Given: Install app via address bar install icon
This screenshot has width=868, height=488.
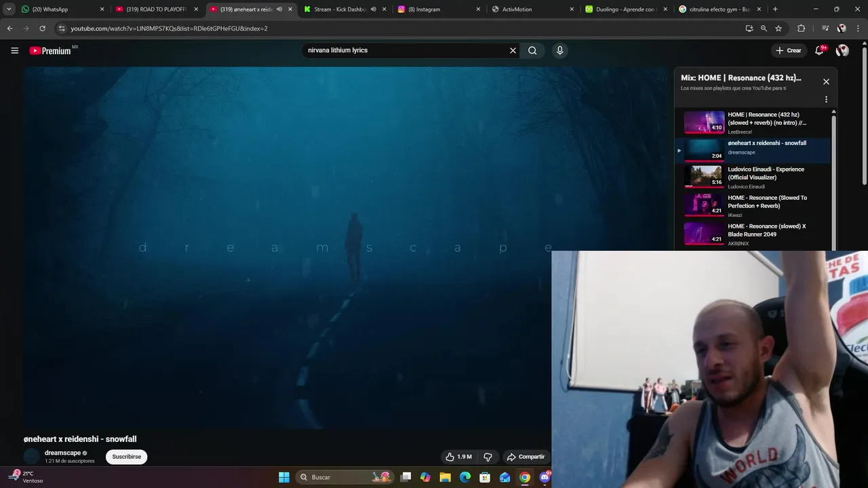Looking at the screenshot, I should pyautogui.click(x=749, y=28).
